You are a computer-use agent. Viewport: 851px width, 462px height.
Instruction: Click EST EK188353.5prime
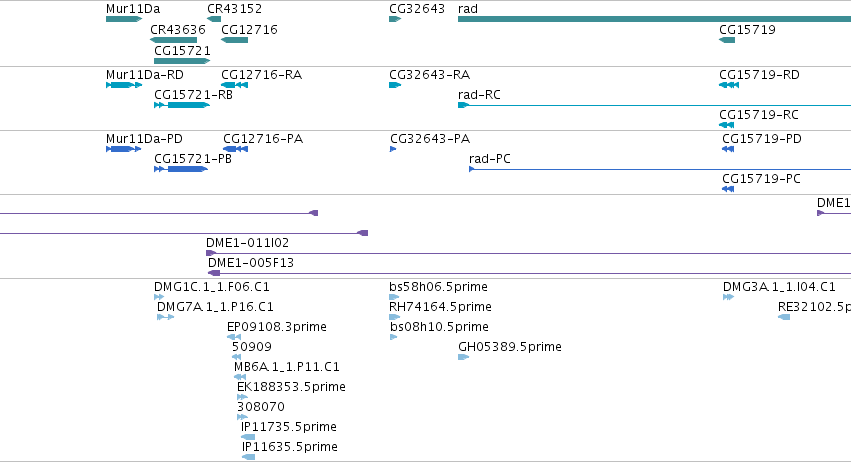pyautogui.click(x=291, y=387)
